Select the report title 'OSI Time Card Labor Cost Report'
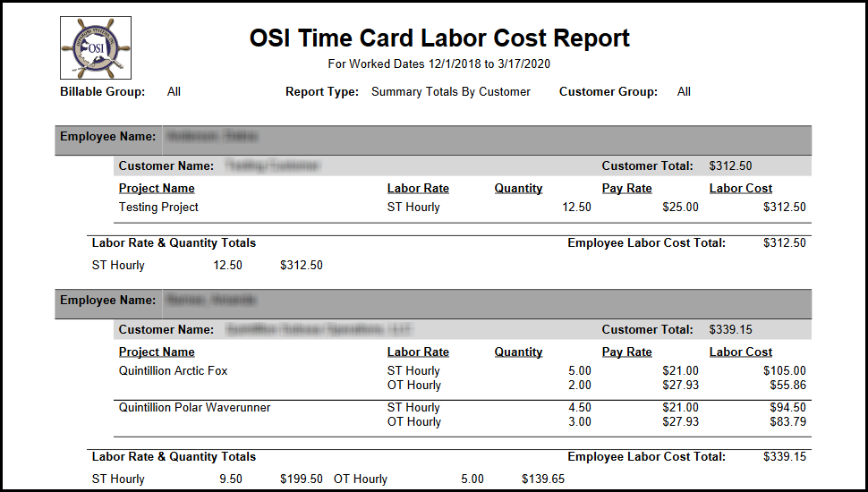868x492 pixels. pyautogui.click(x=439, y=38)
